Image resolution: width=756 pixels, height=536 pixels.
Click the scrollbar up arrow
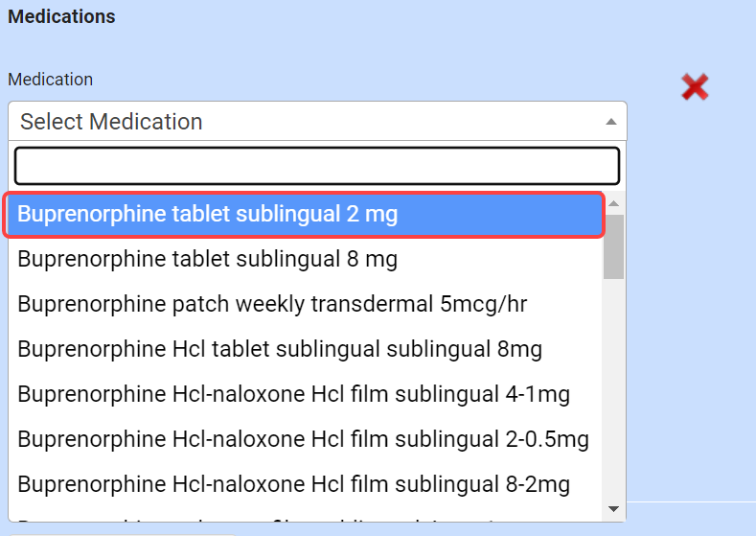click(x=613, y=203)
